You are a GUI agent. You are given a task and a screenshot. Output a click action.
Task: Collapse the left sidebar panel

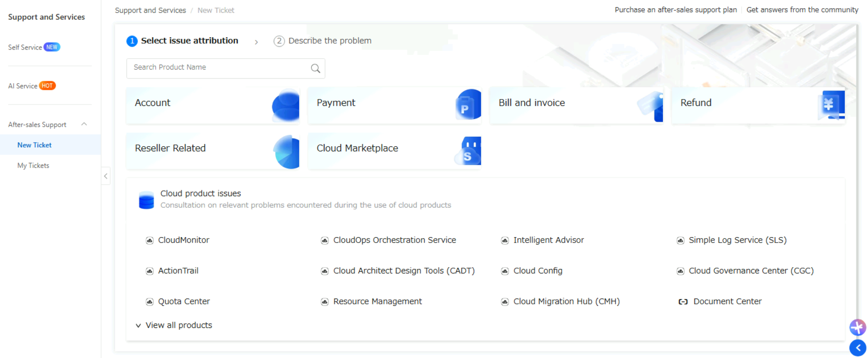click(x=105, y=176)
